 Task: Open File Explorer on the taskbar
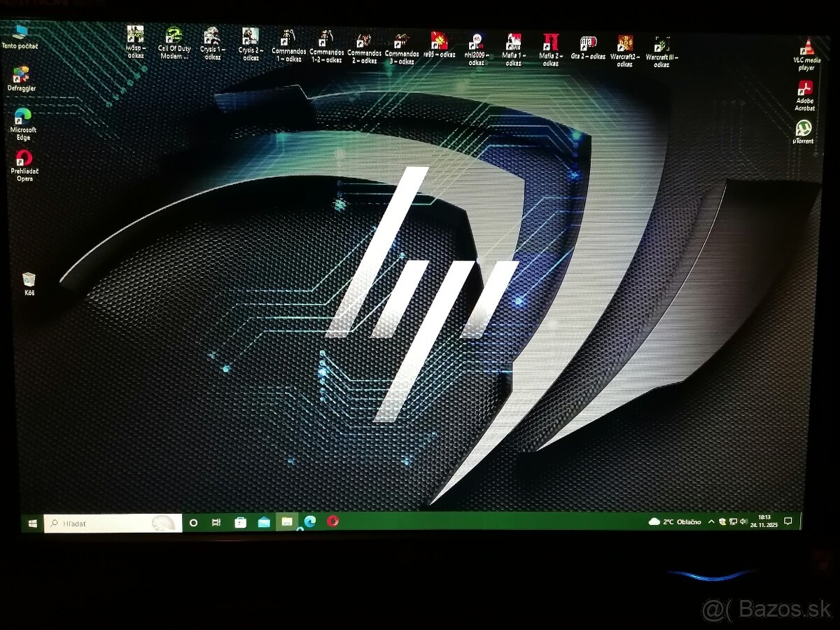(x=285, y=522)
